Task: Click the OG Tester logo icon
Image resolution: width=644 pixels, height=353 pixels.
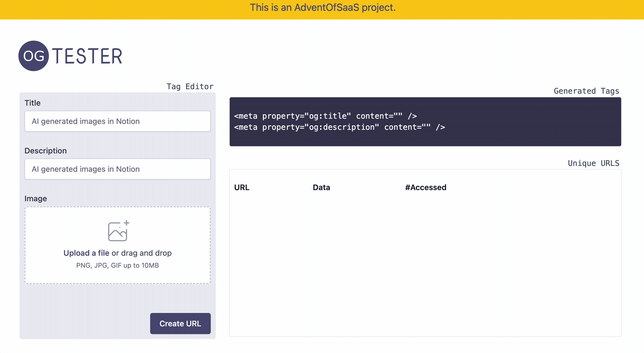Action: pyautogui.click(x=34, y=56)
